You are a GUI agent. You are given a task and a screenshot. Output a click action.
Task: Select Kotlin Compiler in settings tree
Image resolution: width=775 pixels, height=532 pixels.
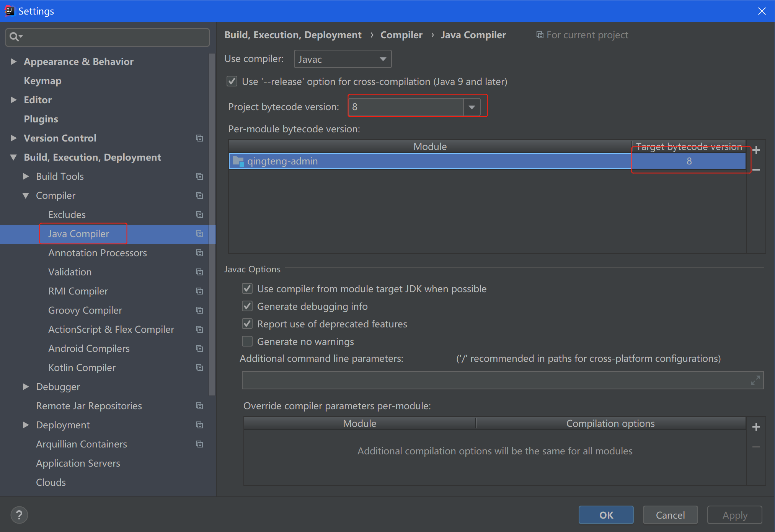point(82,368)
